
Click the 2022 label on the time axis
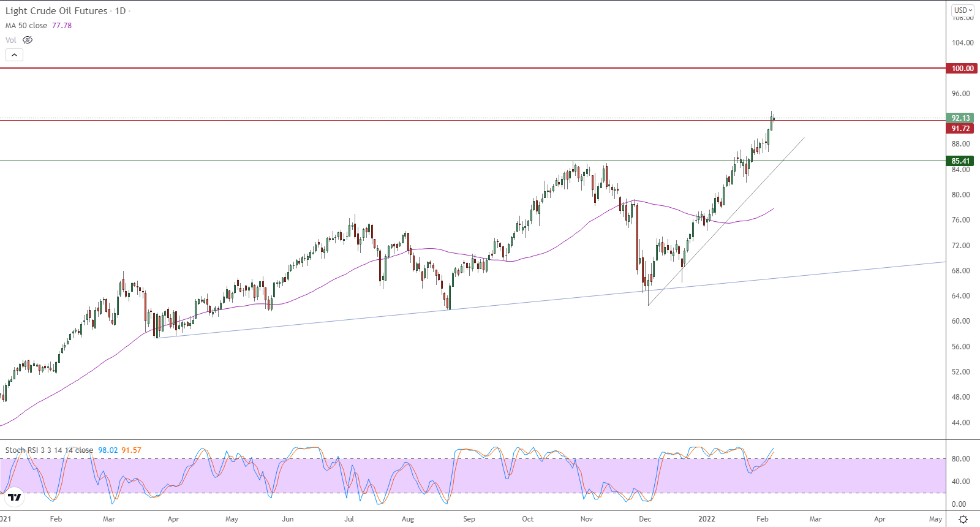click(x=707, y=519)
